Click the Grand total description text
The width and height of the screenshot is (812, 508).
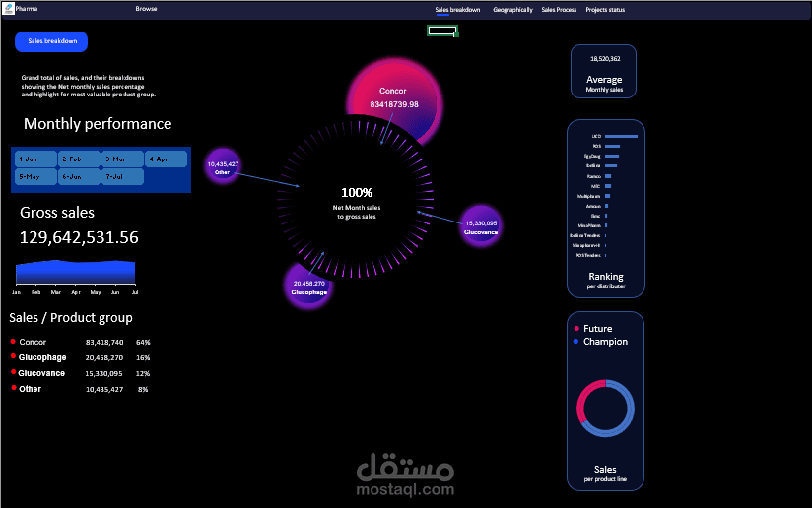88,86
